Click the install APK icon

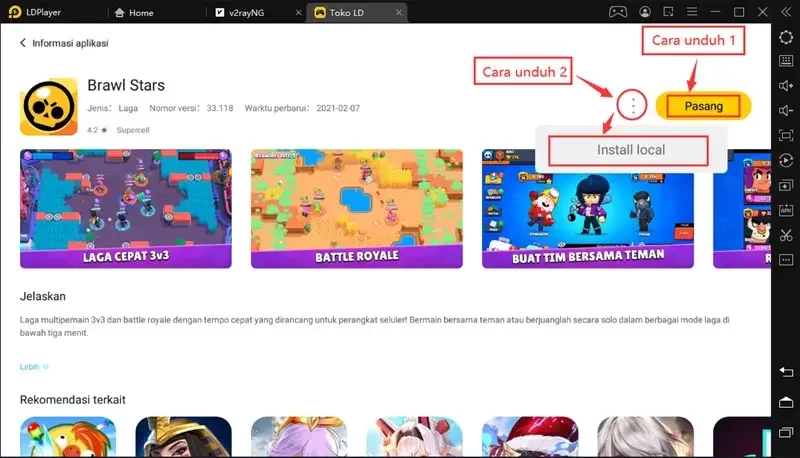coord(786,210)
